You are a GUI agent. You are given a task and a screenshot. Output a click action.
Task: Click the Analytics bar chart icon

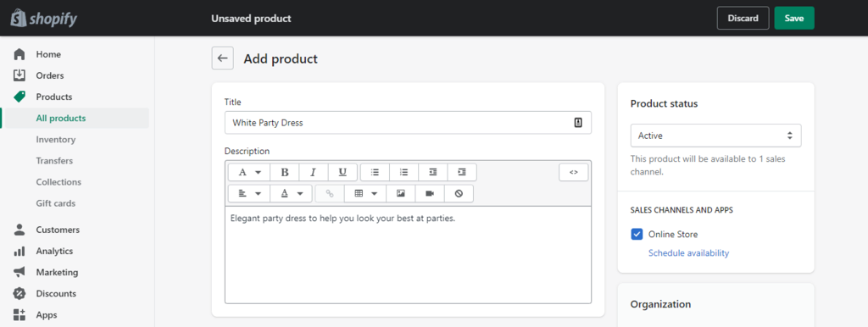click(19, 251)
